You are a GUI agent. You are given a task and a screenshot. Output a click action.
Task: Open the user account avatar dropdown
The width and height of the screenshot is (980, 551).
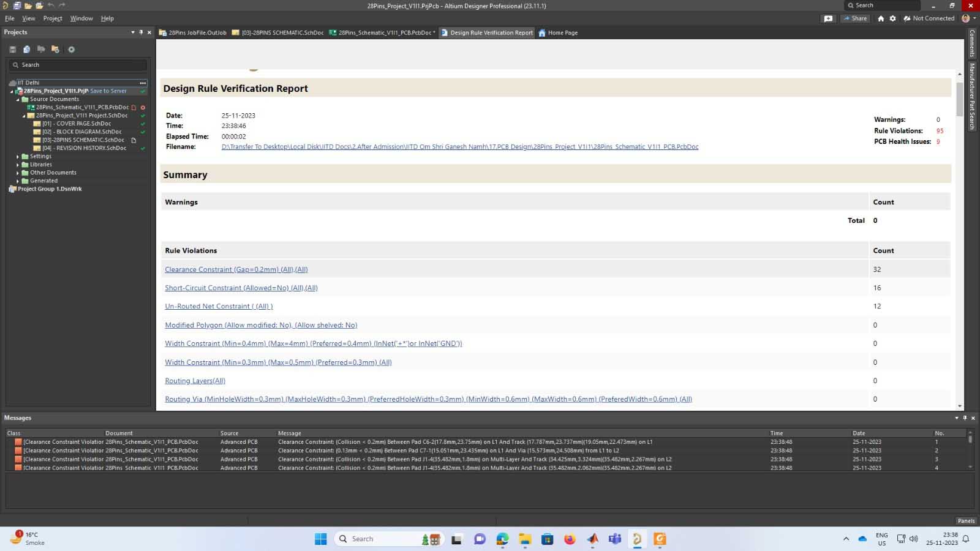point(967,18)
